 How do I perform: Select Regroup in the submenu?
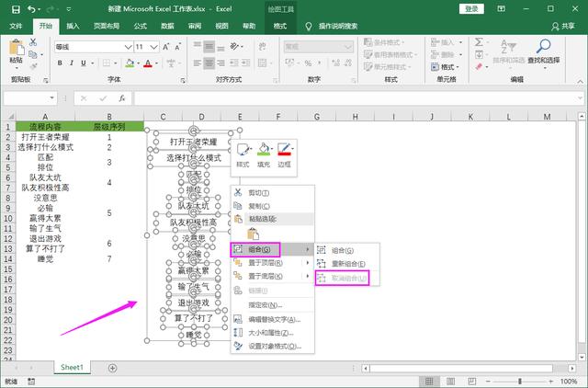click(347, 264)
